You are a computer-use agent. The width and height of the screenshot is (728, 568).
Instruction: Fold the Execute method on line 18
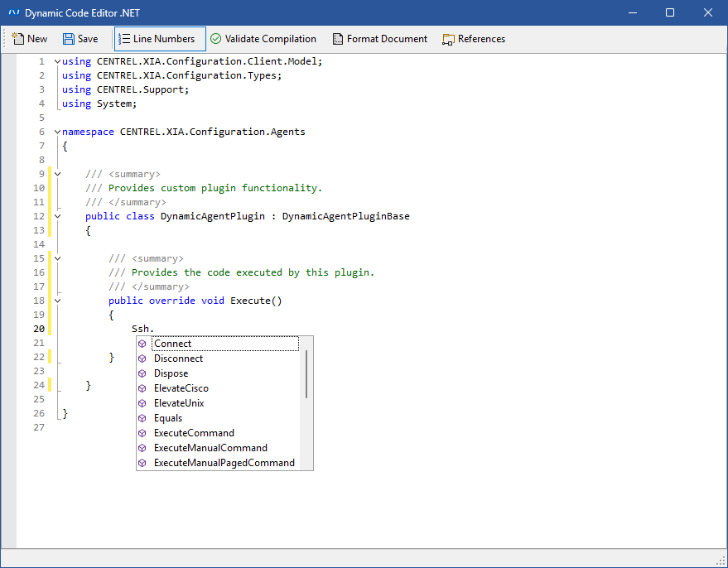click(57, 301)
